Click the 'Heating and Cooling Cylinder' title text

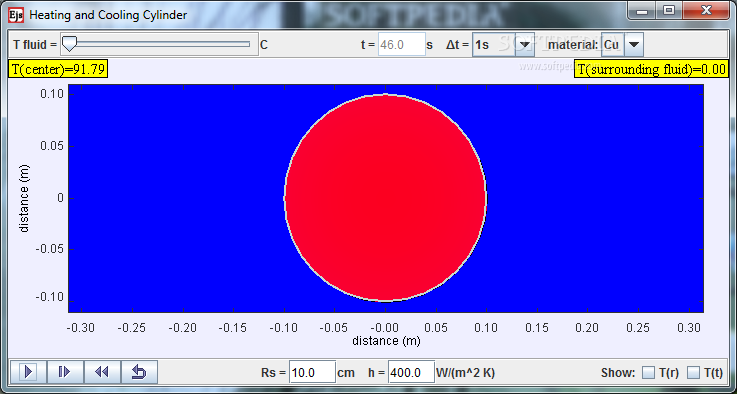pos(108,15)
